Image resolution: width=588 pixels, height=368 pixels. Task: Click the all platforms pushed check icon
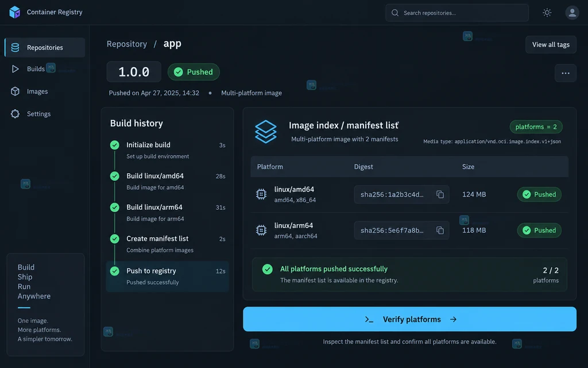click(268, 269)
